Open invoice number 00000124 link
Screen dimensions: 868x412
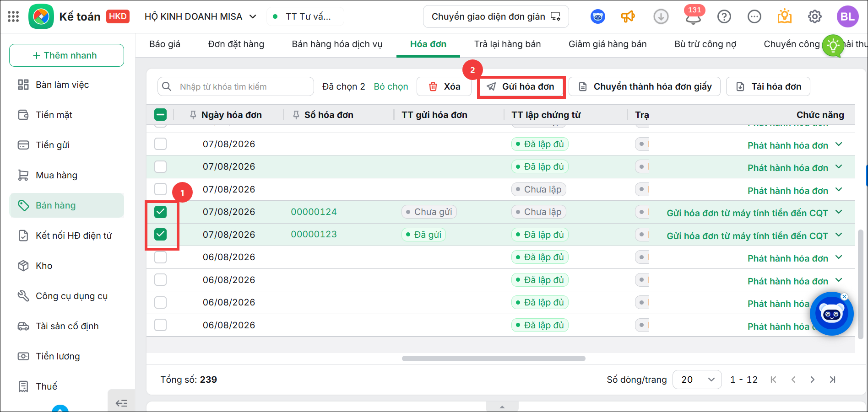[x=314, y=212]
